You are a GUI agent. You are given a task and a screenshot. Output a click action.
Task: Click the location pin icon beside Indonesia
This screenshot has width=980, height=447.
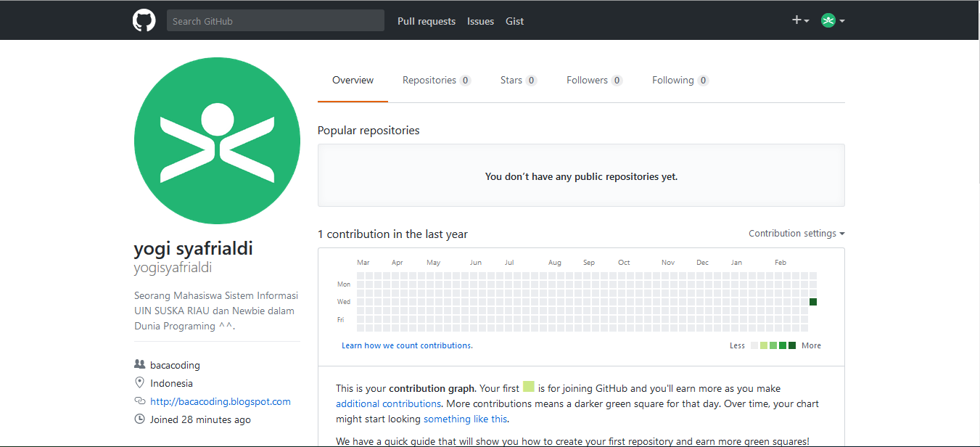pyautogui.click(x=140, y=382)
